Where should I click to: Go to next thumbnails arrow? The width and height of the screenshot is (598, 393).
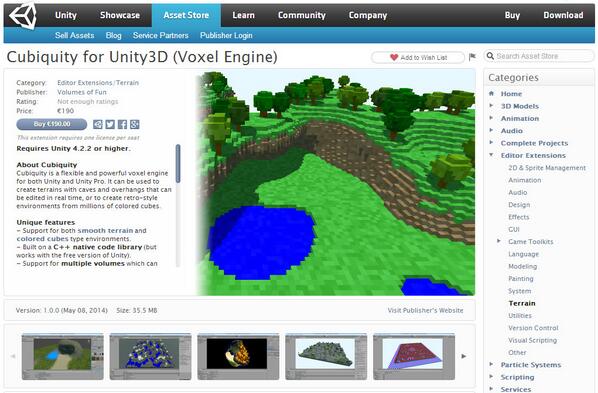[464, 356]
